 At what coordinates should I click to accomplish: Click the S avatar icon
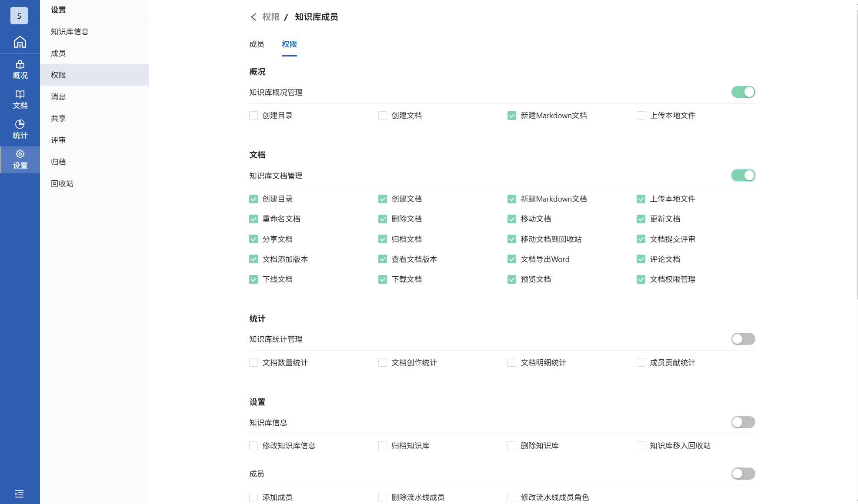point(19,16)
